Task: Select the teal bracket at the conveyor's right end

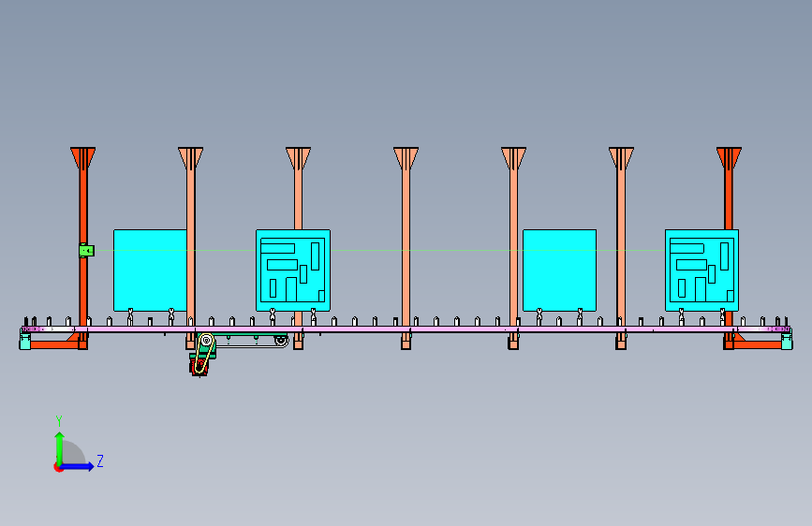Action: [787, 341]
